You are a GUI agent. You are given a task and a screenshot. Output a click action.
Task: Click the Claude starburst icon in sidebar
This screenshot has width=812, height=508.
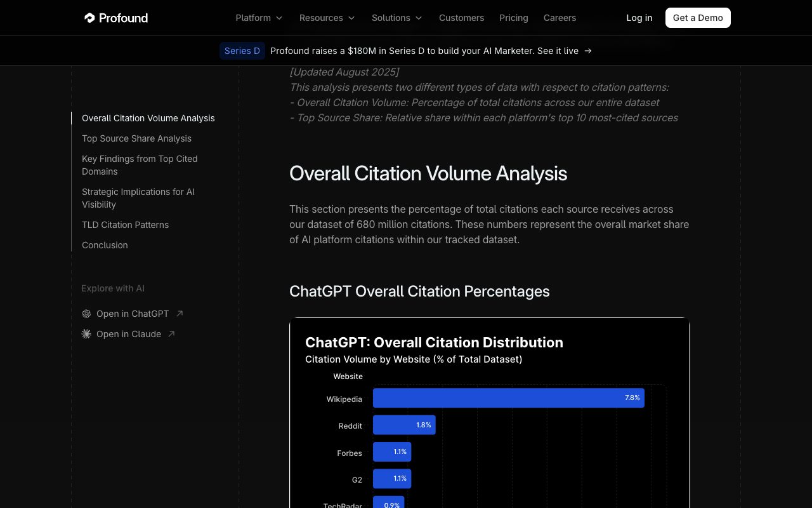86,334
